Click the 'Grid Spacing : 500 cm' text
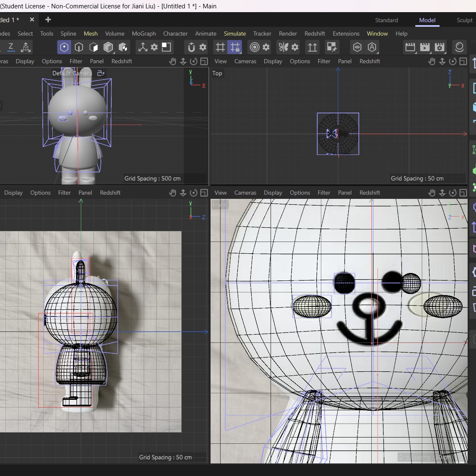Viewport: 476px width, 476px height. (152, 178)
